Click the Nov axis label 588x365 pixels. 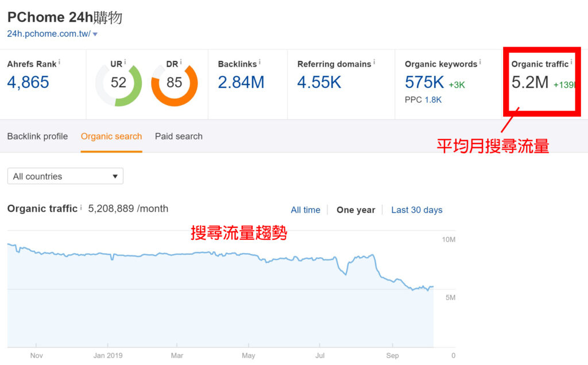pos(36,355)
